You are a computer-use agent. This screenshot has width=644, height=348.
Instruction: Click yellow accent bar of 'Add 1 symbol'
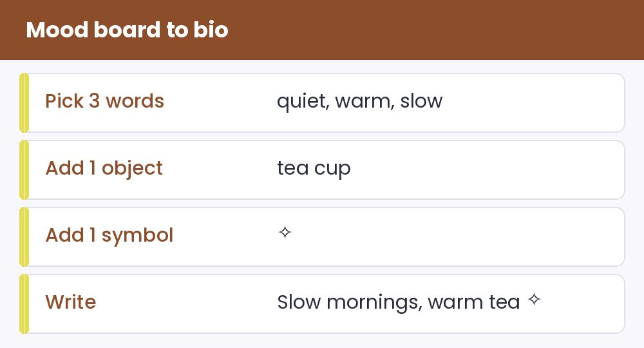(24, 237)
